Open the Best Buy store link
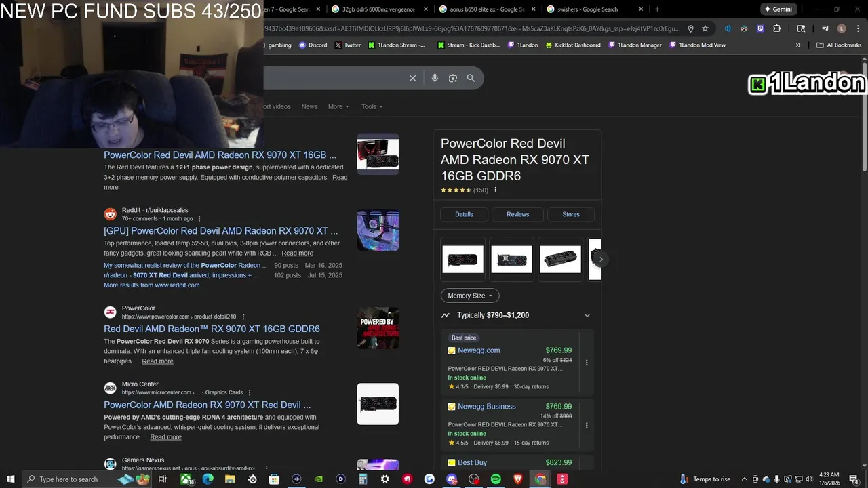This screenshot has width=868, height=488. [x=472, y=462]
